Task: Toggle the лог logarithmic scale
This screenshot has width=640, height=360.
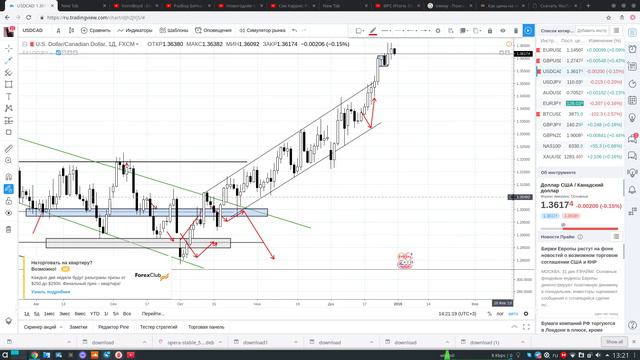Action: [500, 314]
